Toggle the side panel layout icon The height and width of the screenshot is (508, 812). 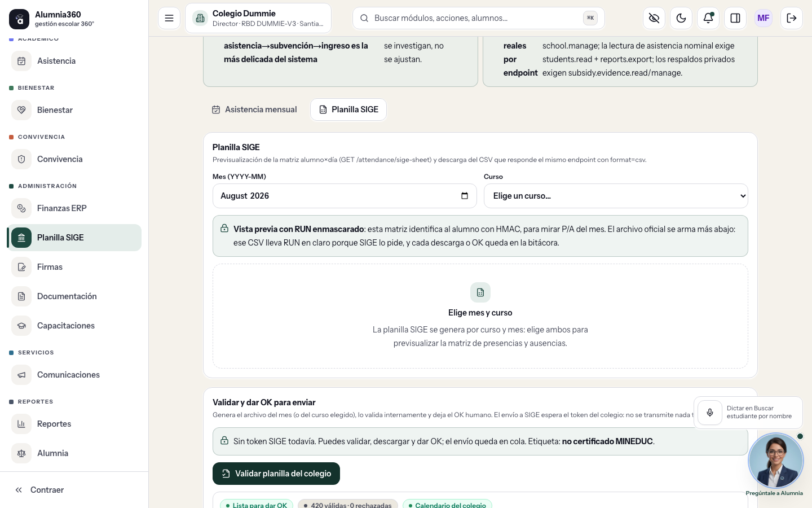pyautogui.click(x=735, y=18)
